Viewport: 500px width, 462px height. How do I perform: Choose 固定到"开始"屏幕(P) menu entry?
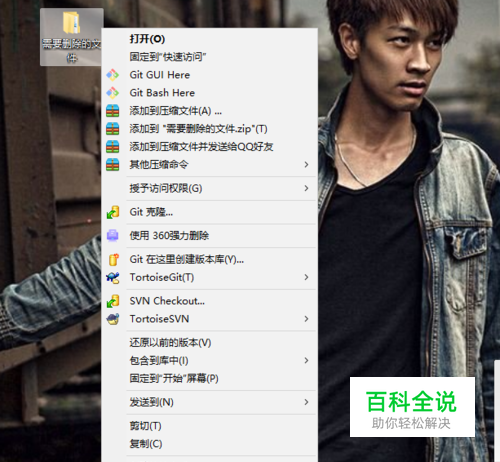pos(210,378)
